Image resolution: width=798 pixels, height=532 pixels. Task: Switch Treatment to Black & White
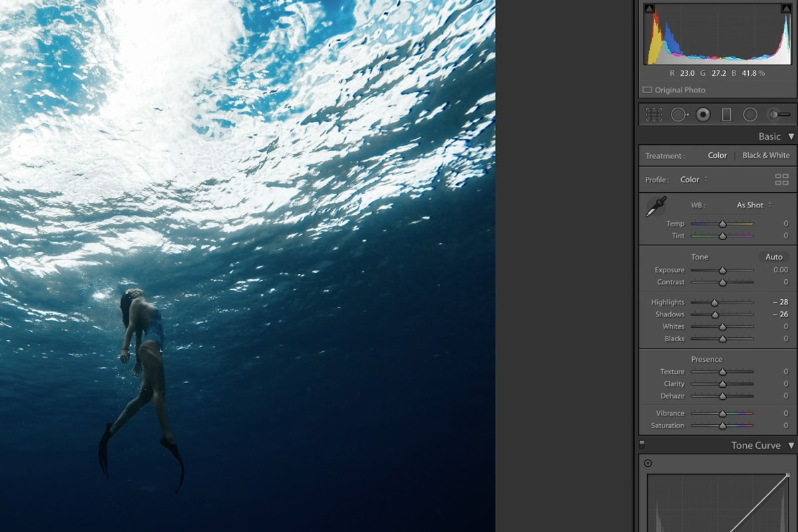(x=765, y=155)
